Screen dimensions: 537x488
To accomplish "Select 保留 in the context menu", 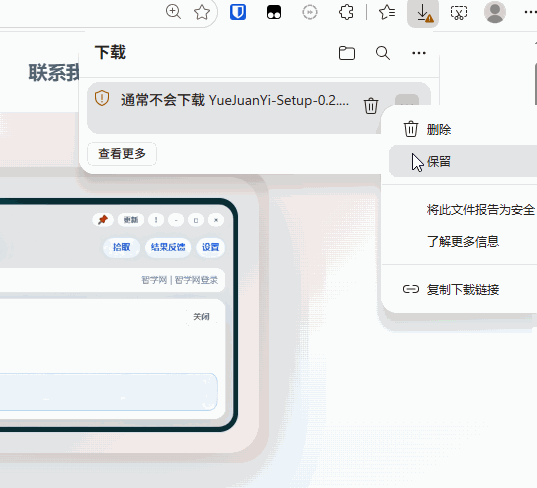I will coord(463,161).
